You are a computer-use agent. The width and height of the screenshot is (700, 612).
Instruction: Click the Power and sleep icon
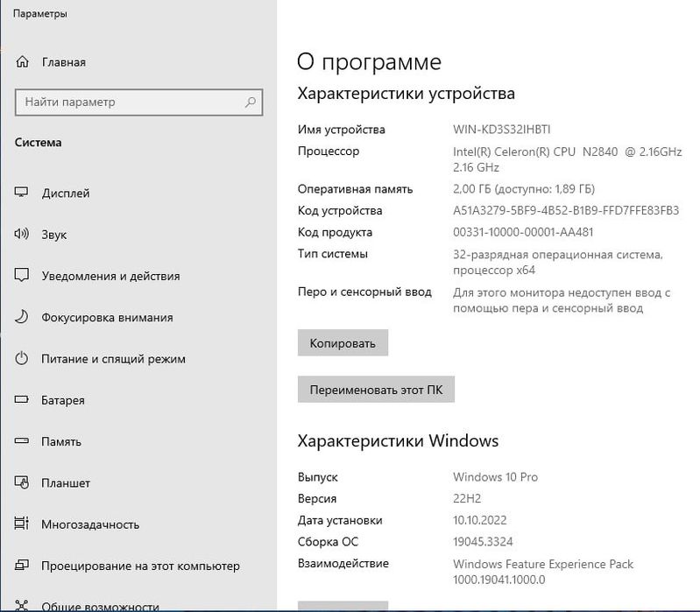pyautogui.click(x=22, y=359)
